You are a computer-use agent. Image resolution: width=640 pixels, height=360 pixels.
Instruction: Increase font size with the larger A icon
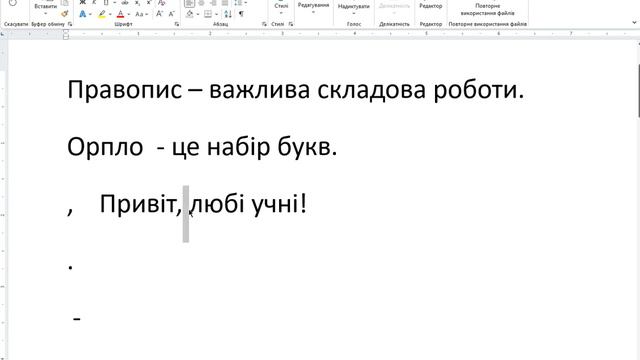click(x=159, y=14)
